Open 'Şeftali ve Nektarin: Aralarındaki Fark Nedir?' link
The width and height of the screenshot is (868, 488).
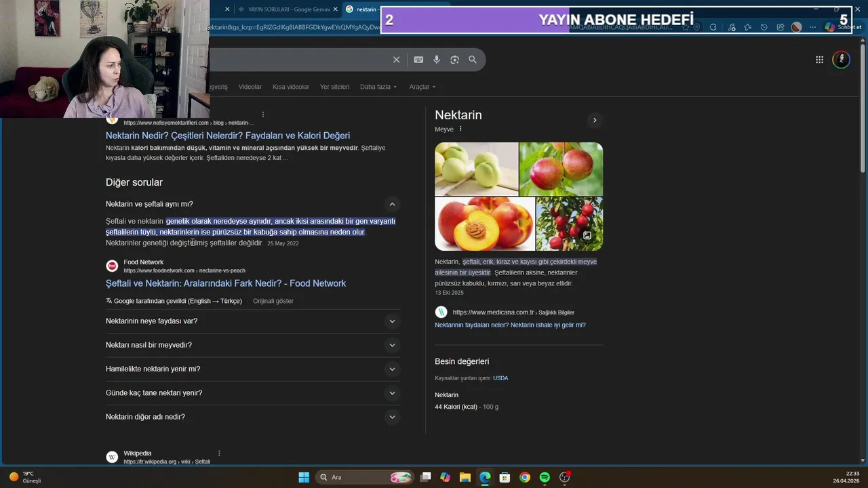click(x=226, y=283)
